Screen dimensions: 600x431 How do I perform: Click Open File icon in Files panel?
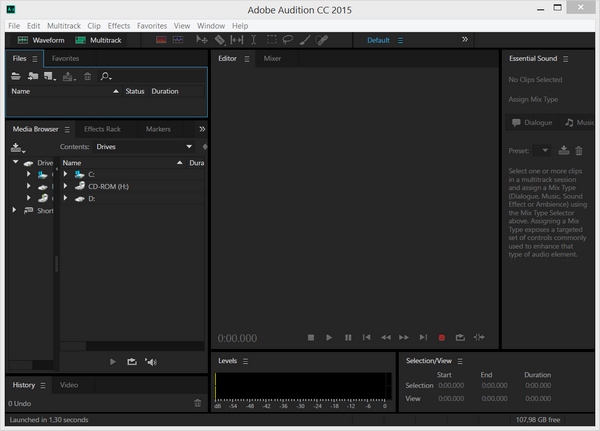click(16, 76)
